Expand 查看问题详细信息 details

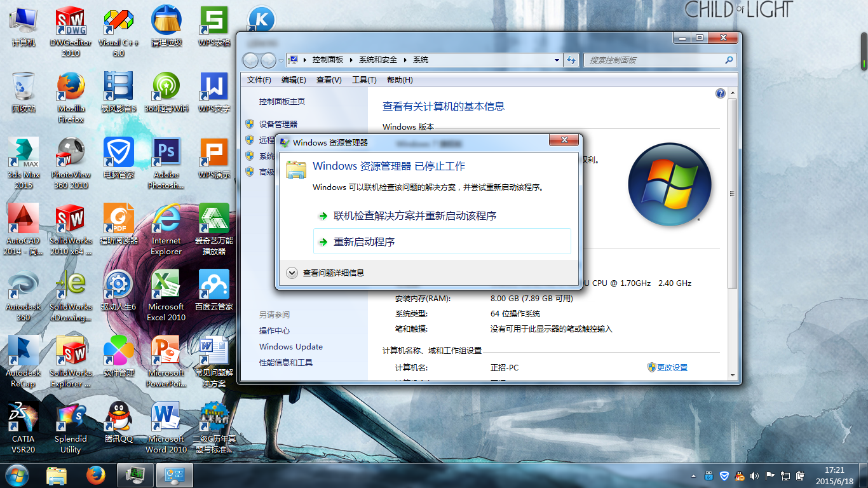tap(325, 273)
